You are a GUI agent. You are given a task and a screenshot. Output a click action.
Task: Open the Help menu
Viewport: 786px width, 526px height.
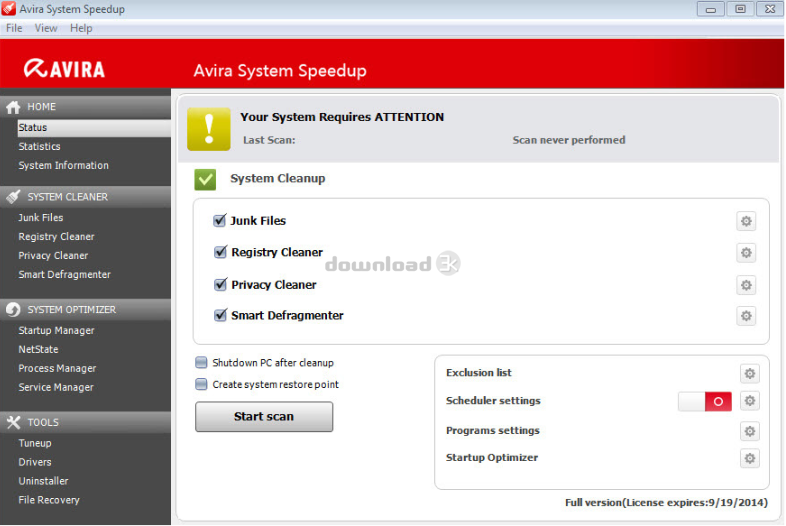81,28
